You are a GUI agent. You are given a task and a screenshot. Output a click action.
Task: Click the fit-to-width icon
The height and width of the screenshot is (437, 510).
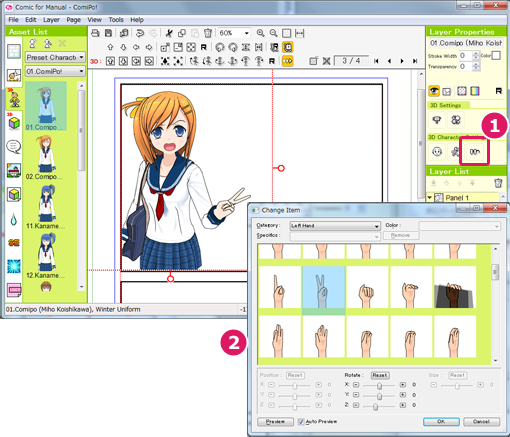point(300,33)
